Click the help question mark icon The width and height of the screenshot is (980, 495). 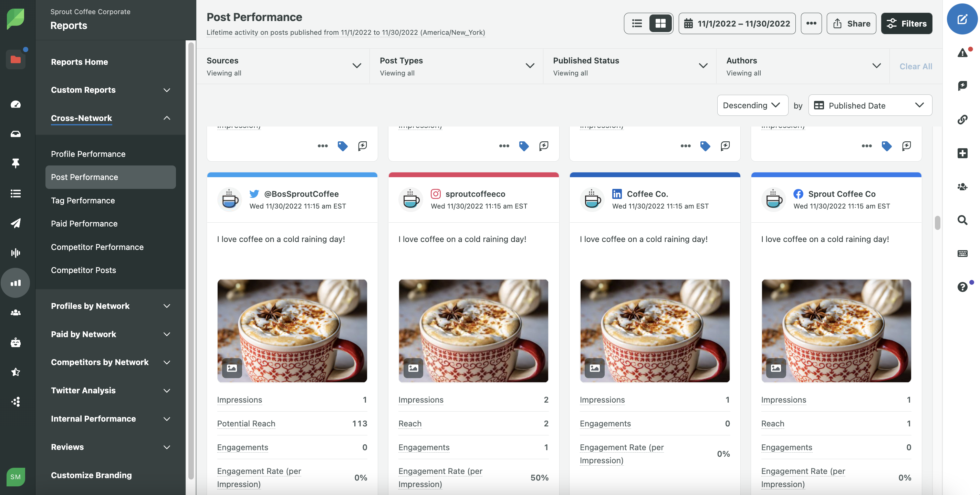(x=962, y=287)
